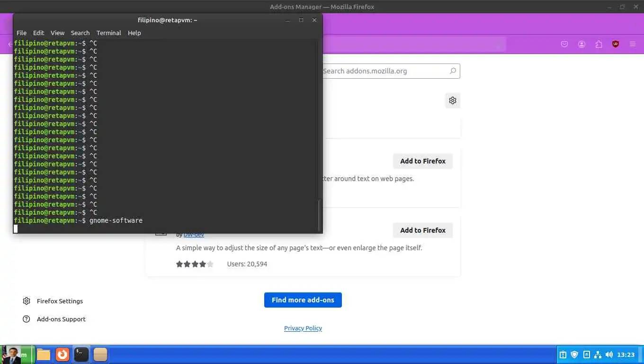Image resolution: width=644 pixels, height=364 pixels.
Task: Click the Users: 20,594 text
Action: pos(247,264)
